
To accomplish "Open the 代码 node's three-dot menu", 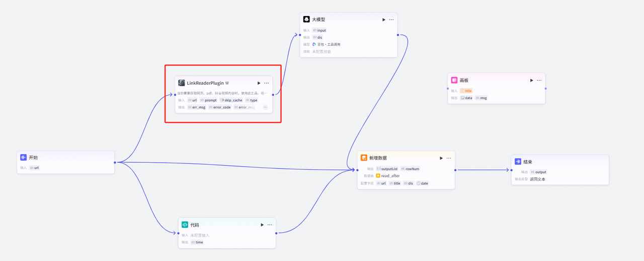I will coord(270,225).
